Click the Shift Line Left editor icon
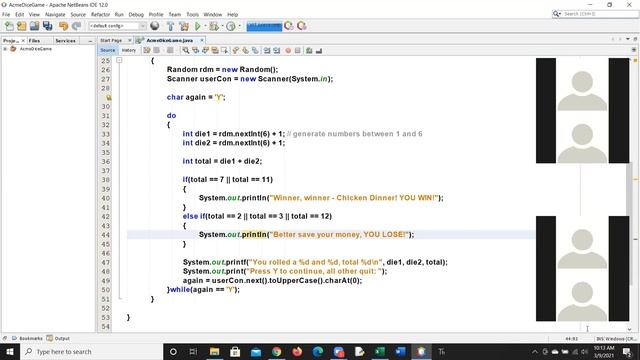The width and height of the screenshot is (640, 360). (267, 51)
